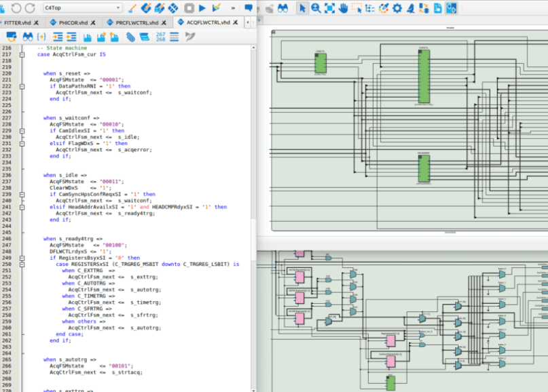548x392 pixels.
Task: Collapse the code fold at line 217
Action: click(x=22, y=54)
